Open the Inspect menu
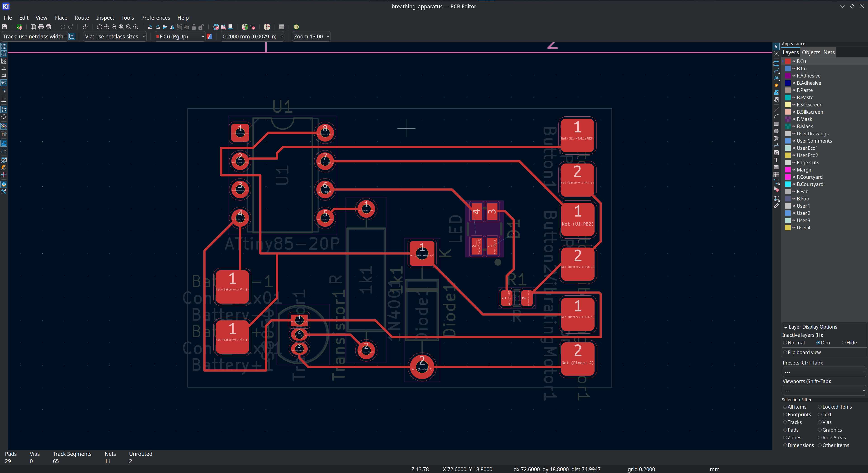 pos(105,18)
